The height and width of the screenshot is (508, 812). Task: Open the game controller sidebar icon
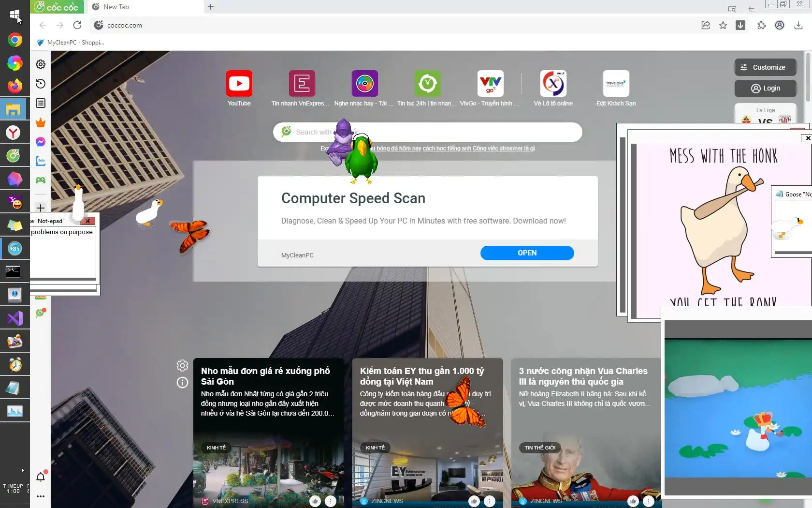(41, 180)
